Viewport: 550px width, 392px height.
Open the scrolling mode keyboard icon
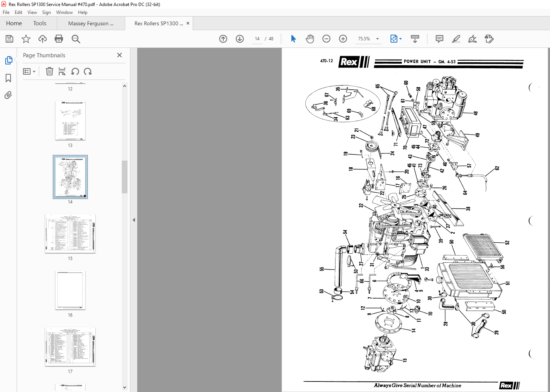[x=415, y=39]
